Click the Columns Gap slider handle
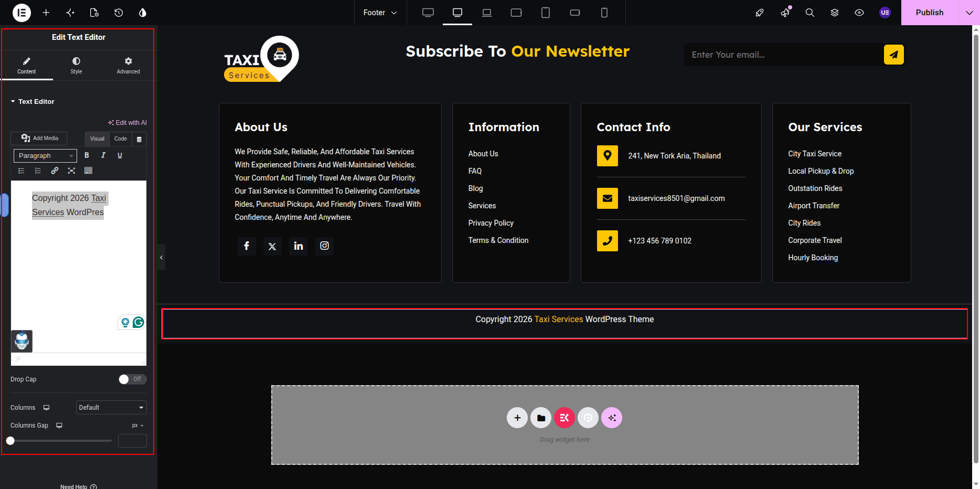The width and height of the screenshot is (980, 489). [x=10, y=441]
